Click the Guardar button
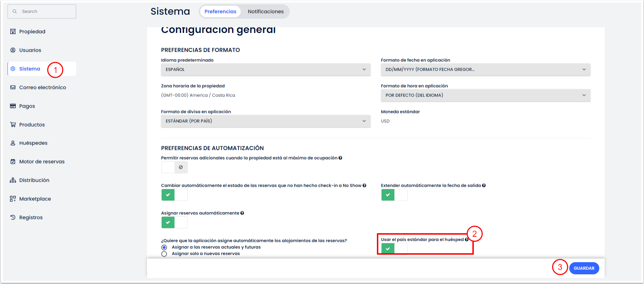Viewport: 644px width, 284px height. click(584, 268)
